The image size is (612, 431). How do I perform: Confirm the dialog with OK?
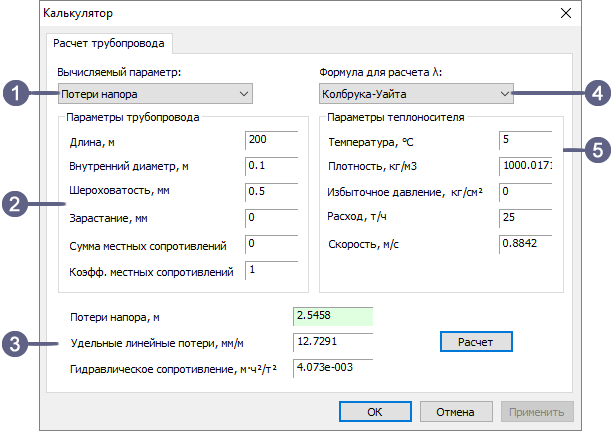pos(374,411)
